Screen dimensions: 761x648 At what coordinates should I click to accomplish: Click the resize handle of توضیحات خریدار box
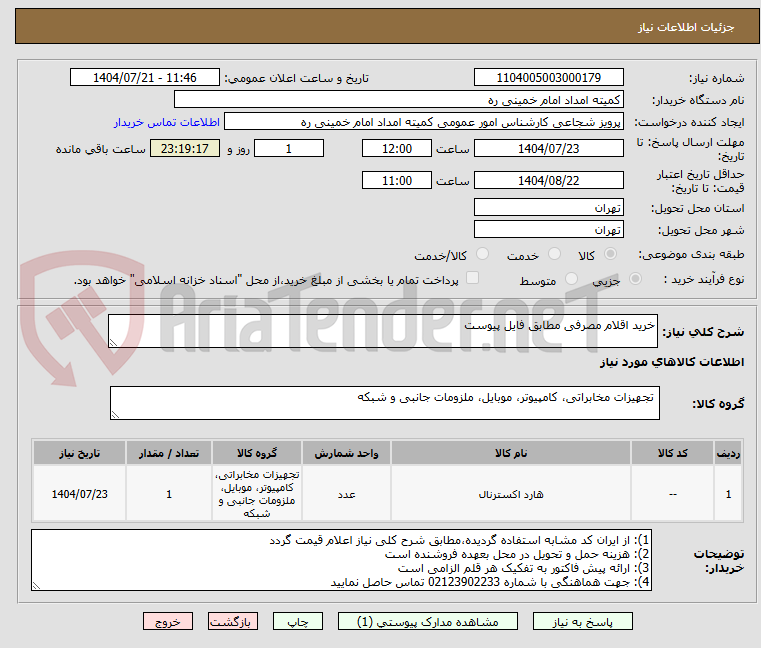coord(36,586)
